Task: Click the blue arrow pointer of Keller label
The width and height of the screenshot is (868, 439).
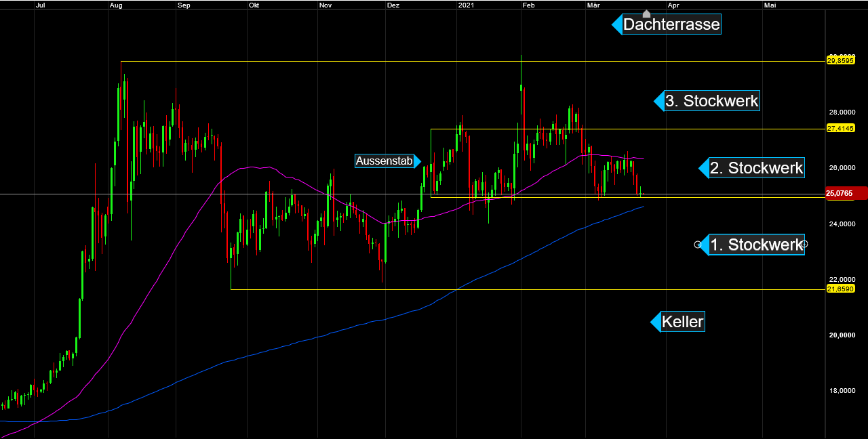Action: point(656,322)
